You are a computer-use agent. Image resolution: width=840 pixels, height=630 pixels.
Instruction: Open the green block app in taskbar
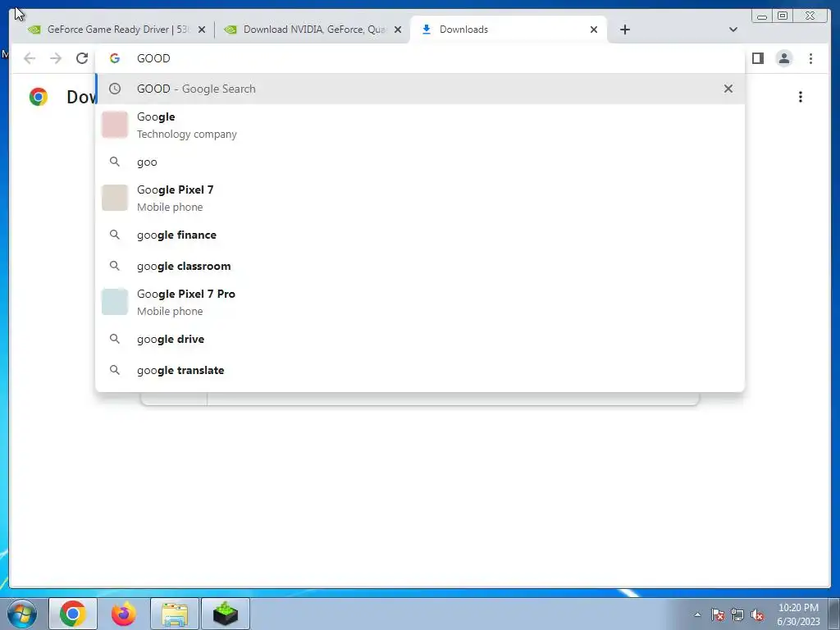tap(226, 614)
